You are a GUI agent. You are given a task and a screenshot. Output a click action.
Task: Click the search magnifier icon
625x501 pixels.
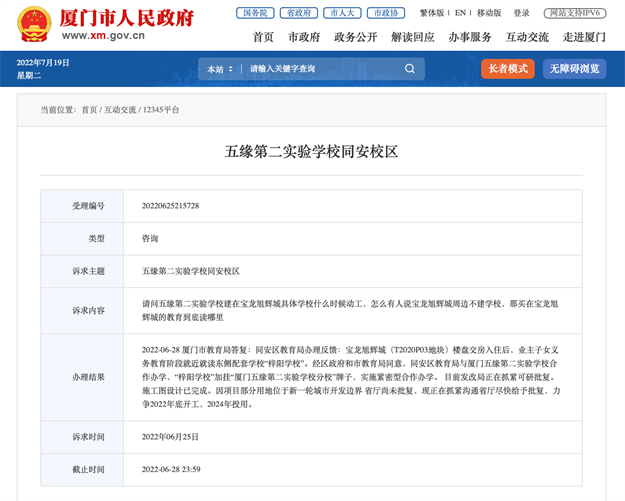(409, 69)
